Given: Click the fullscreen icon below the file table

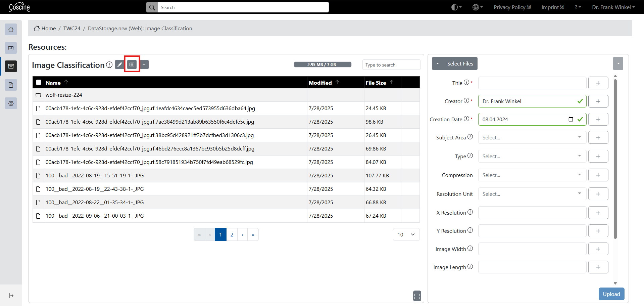Looking at the screenshot, I should [417, 296].
